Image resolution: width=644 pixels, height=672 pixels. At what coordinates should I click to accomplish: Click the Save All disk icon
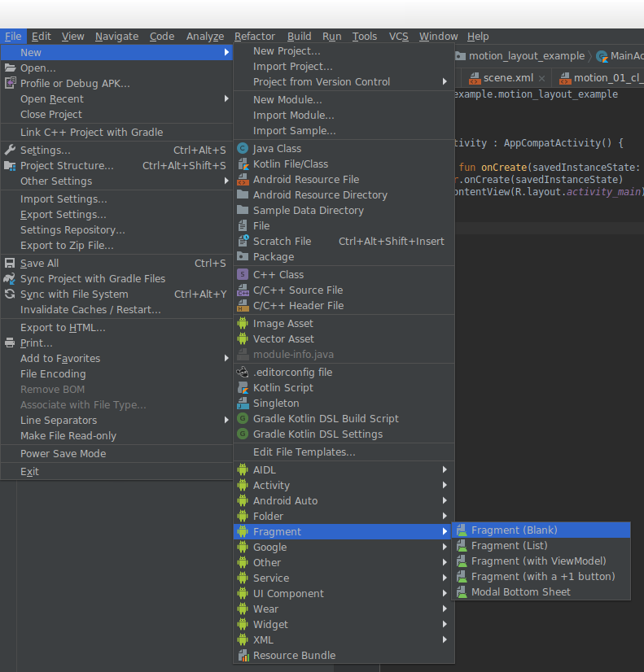[x=11, y=264]
